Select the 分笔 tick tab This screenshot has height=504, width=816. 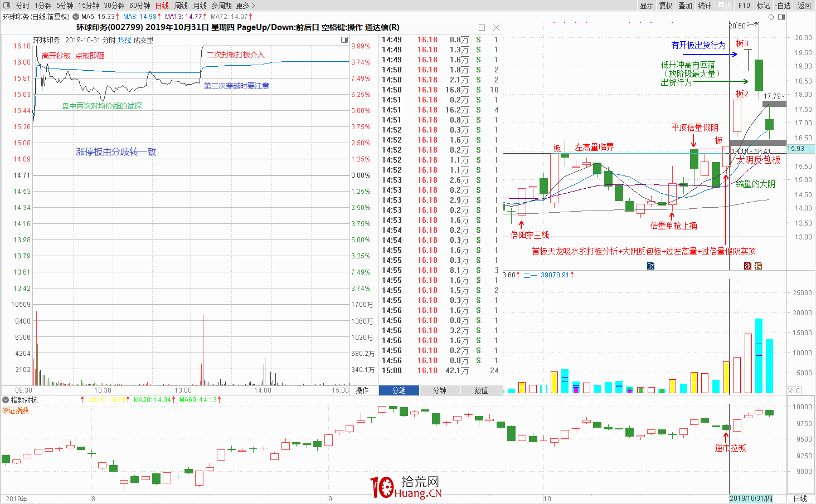tap(399, 390)
